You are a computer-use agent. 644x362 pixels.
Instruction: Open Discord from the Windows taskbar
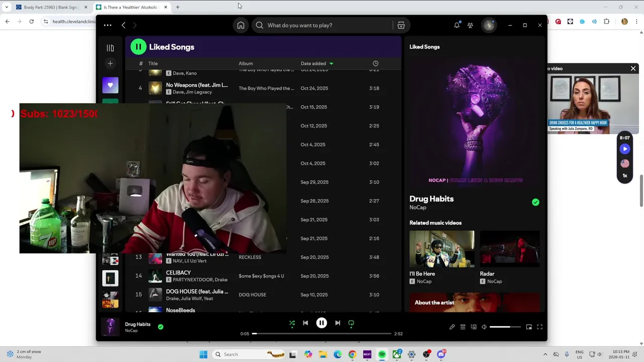[x=441, y=354]
